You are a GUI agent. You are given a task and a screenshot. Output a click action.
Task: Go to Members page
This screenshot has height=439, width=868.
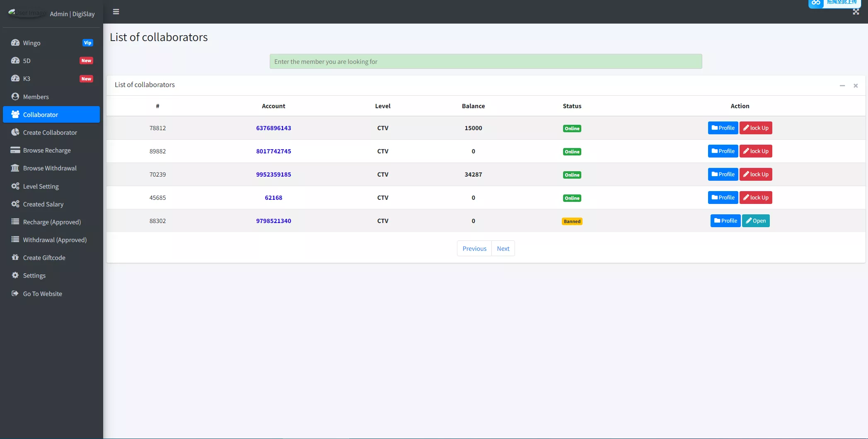[36, 97]
